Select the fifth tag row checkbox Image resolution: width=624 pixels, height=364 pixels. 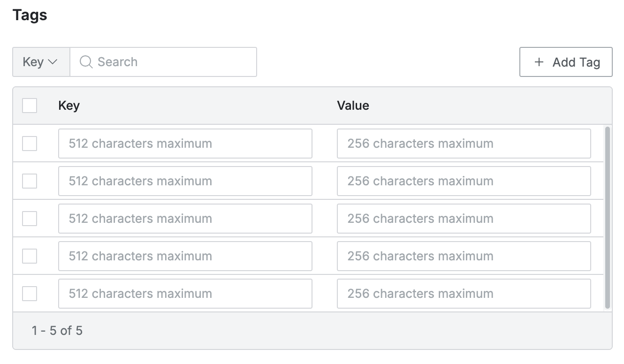click(x=30, y=294)
